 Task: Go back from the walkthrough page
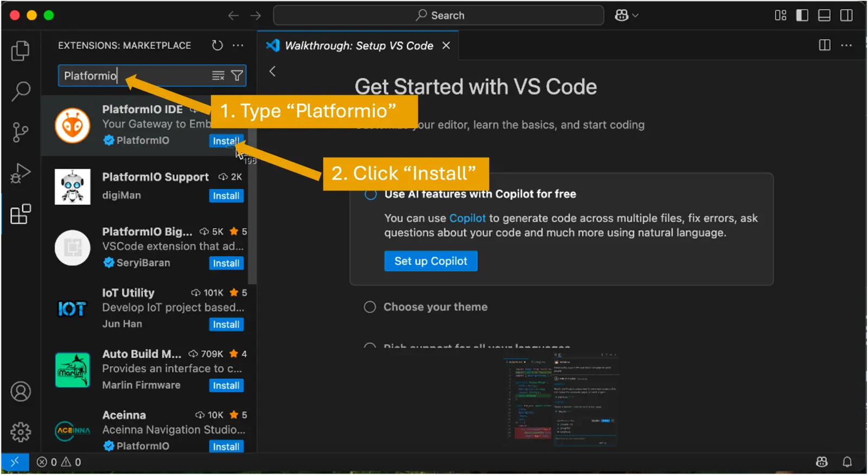pos(272,71)
